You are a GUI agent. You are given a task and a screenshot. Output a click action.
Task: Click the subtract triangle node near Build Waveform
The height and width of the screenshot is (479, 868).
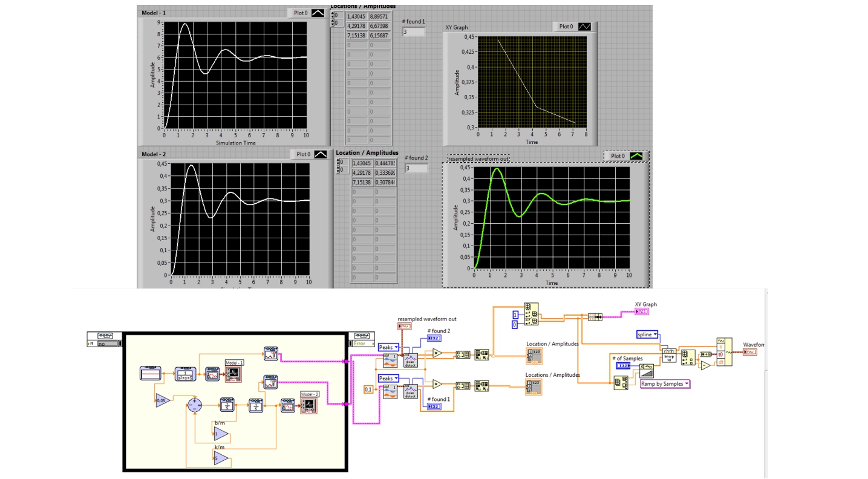[x=705, y=364]
